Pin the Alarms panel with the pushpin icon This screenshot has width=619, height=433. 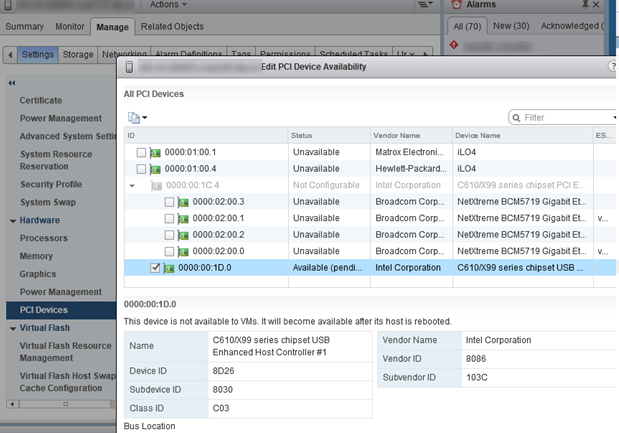585,4
